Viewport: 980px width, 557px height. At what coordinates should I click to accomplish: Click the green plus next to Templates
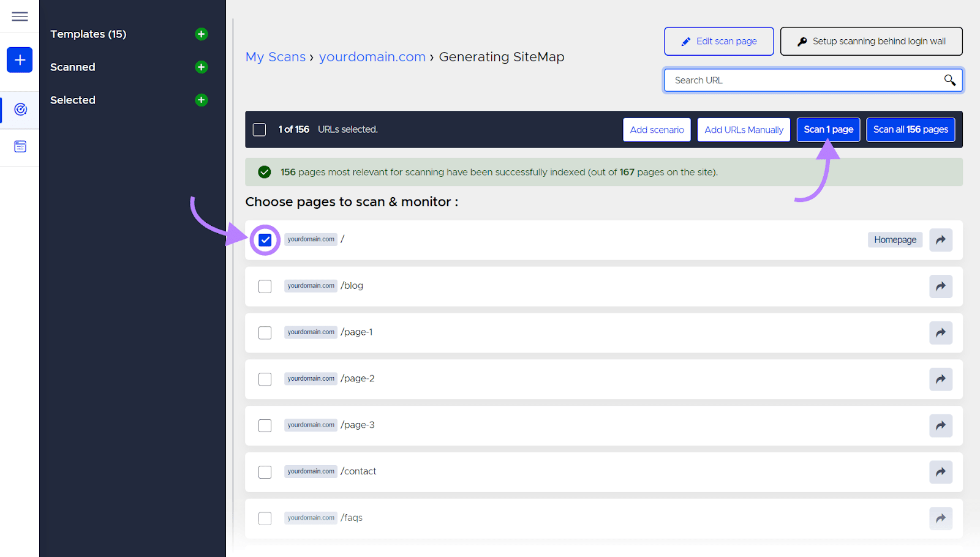[201, 34]
